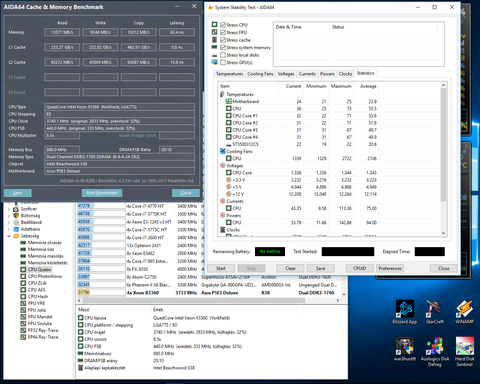The image size is (480, 384).
Task: Open the StarCraft desktop shortcut
Action: pyautogui.click(x=435, y=312)
